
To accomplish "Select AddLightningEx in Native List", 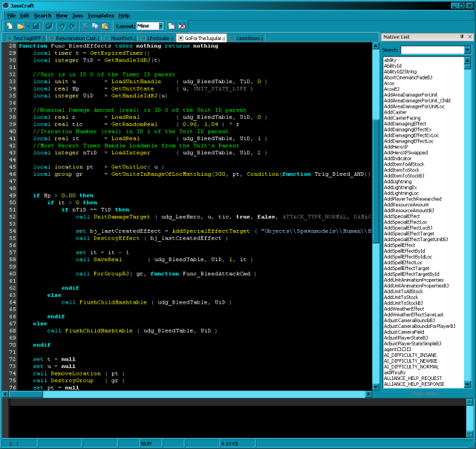I will point(400,188).
